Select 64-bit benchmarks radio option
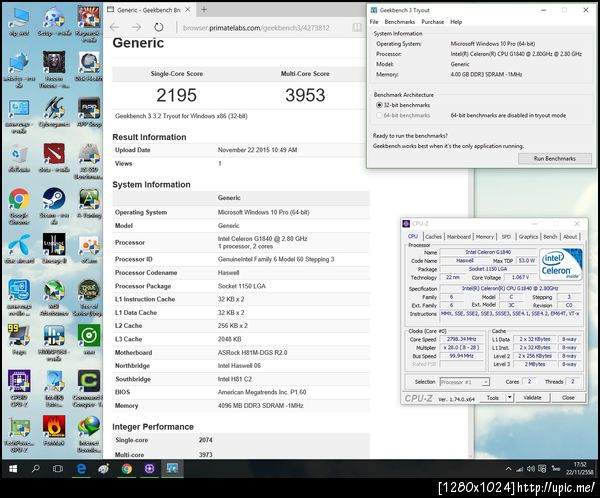The height and width of the screenshot is (498, 600). point(379,115)
